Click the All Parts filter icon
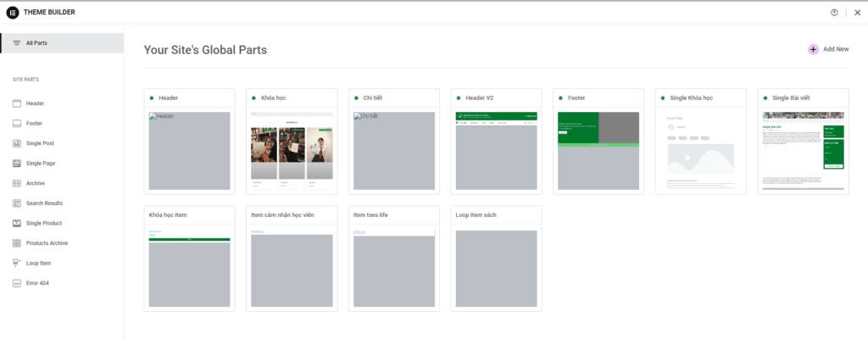Viewport: 868px width, 340px height. pos(17,43)
